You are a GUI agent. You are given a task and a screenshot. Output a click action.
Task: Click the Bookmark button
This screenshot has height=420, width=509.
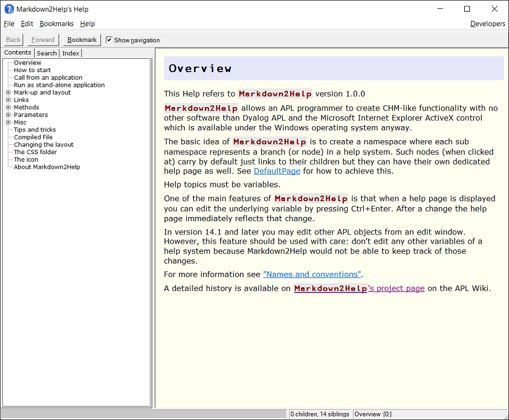pyautogui.click(x=82, y=40)
